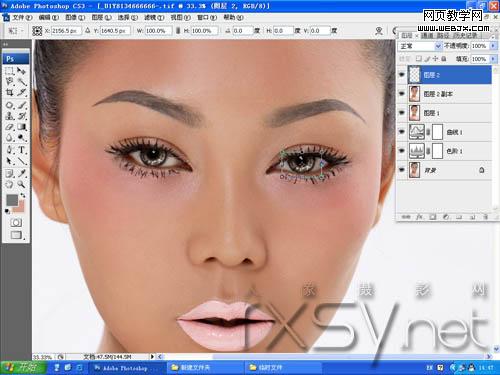Toggle maintain aspect ratio link
Screen dimensions: 500x375
[x=178, y=31]
